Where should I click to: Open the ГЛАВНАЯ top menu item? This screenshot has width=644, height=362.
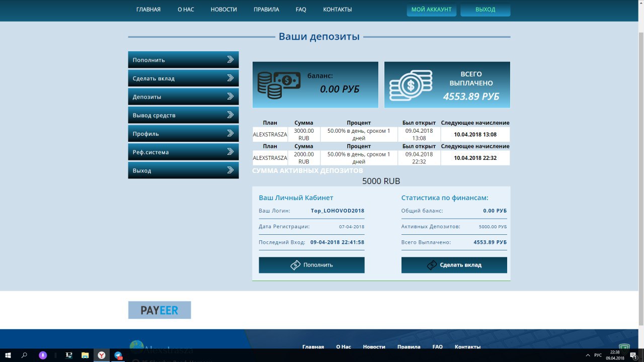click(x=148, y=10)
